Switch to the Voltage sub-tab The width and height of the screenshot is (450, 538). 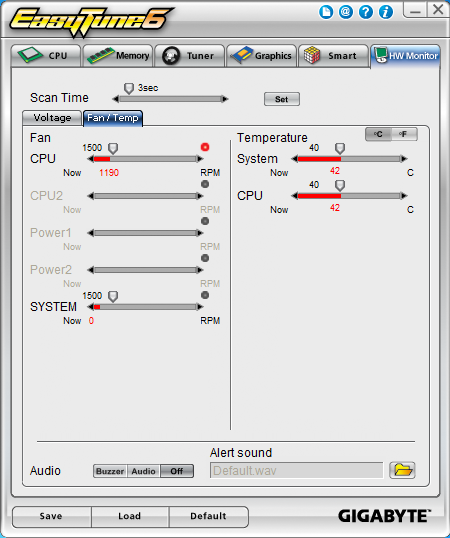pos(52,118)
